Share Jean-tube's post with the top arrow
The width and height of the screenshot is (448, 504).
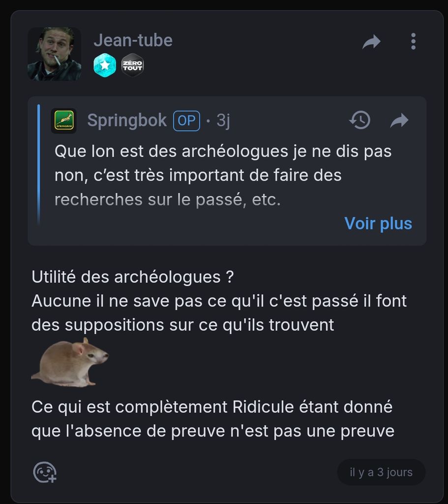point(371,42)
